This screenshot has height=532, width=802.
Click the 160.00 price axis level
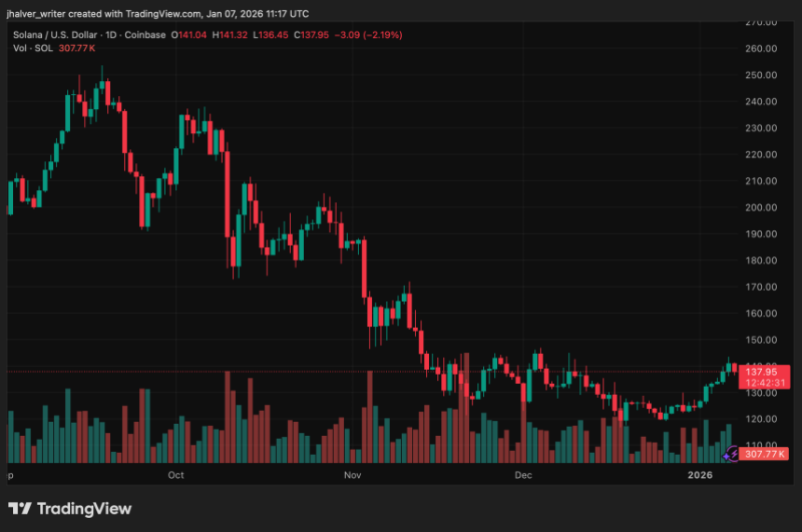[761, 313]
